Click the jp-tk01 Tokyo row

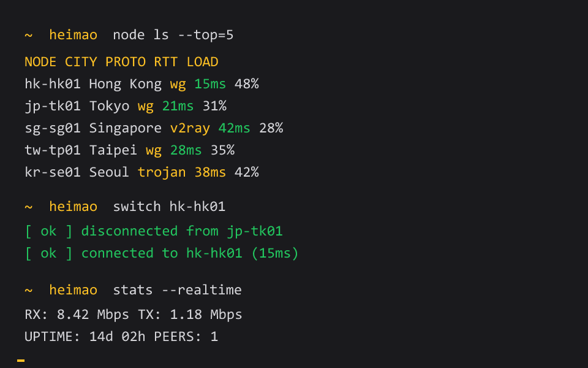[x=126, y=106]
